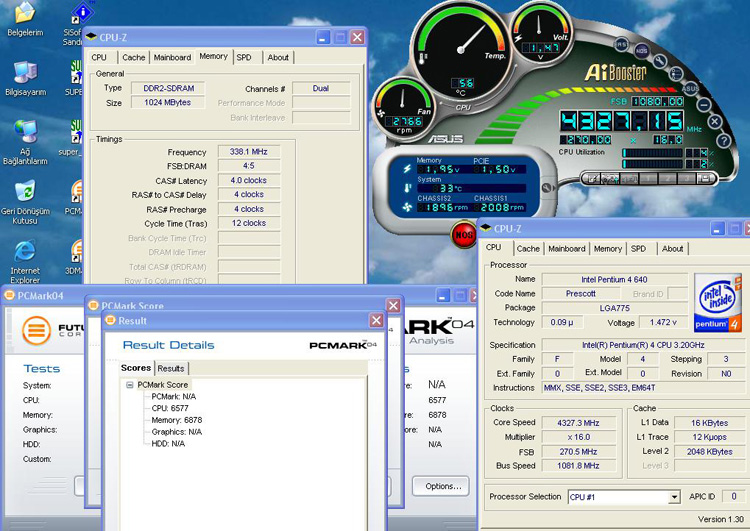Click the Intel inside Pentium 4 logo
The image size is (750, 531).
pos(718,302)
